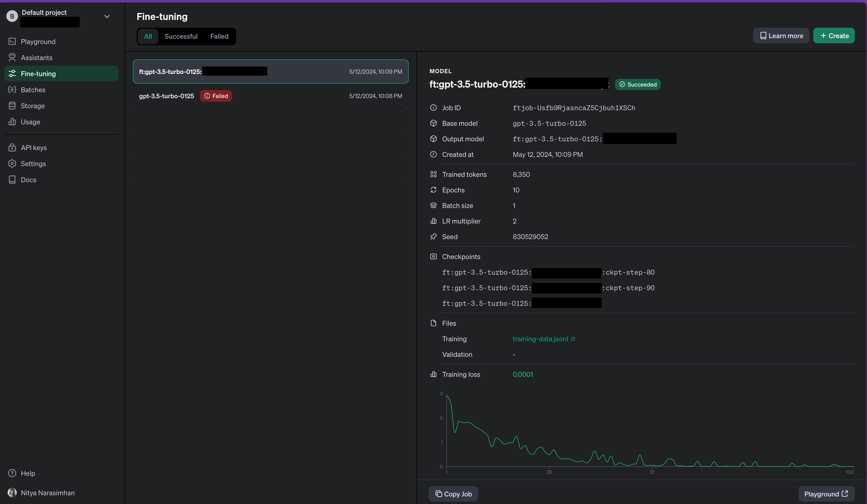The height and width of the screenshot is (504, 867).
Task: Open Settings in the sidebar
Action: [x=33, y=164]
